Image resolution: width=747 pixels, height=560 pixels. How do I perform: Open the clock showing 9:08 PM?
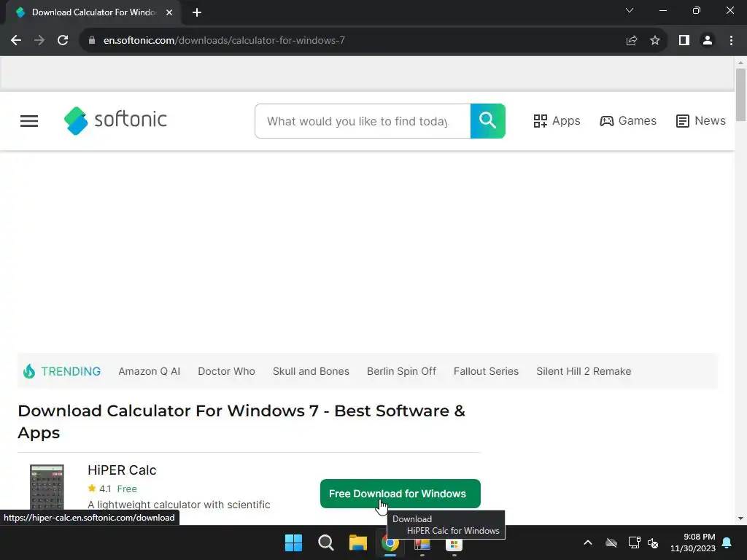(x=693, y=542)
